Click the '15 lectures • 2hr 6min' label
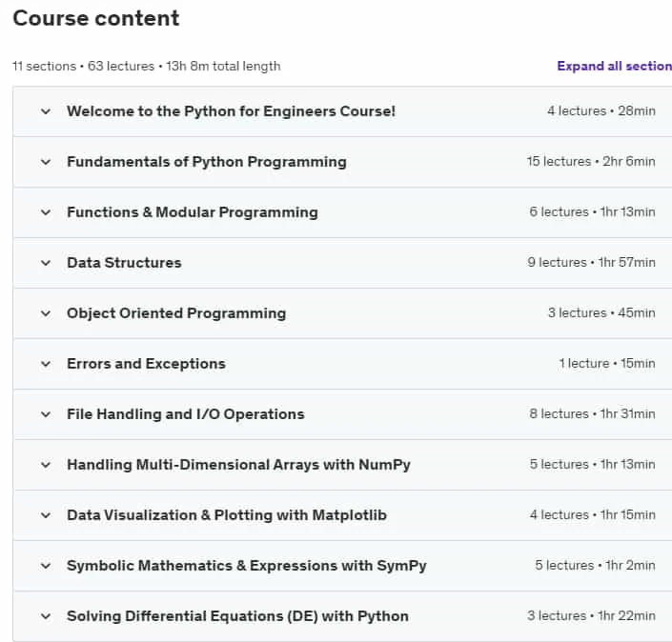672x642 pixels. 591,162
